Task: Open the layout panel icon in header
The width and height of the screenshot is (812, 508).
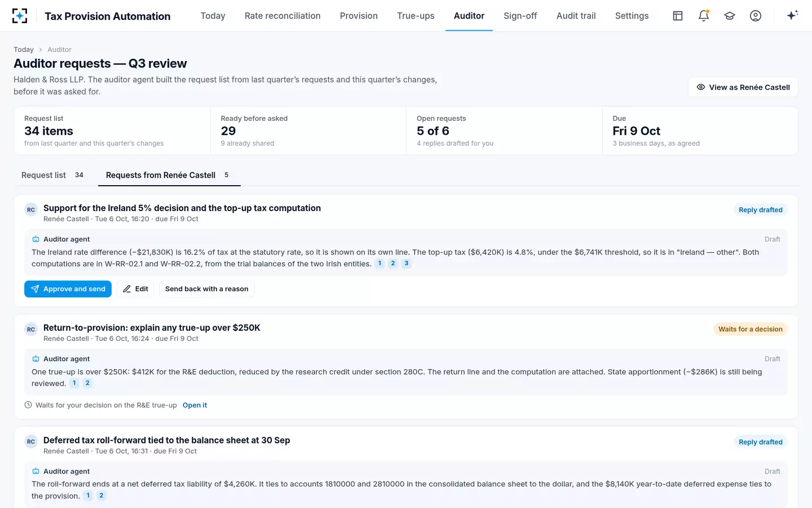Action: [678, 16]
